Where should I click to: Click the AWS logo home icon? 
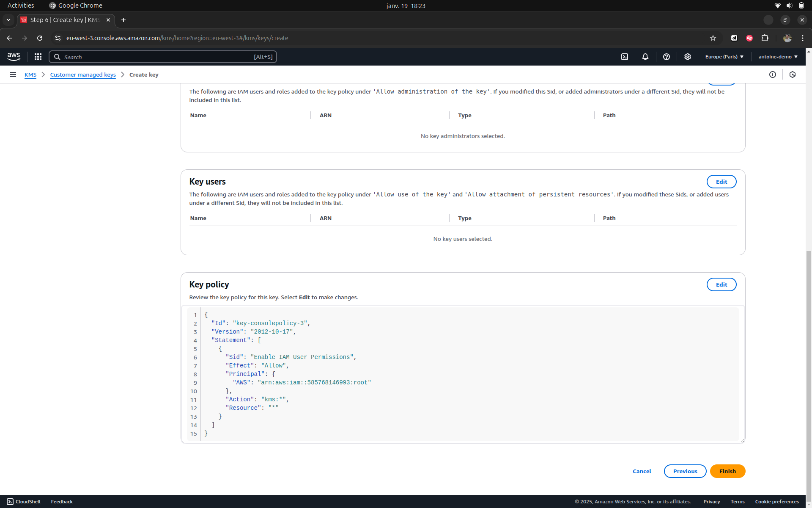click(14, 57)
